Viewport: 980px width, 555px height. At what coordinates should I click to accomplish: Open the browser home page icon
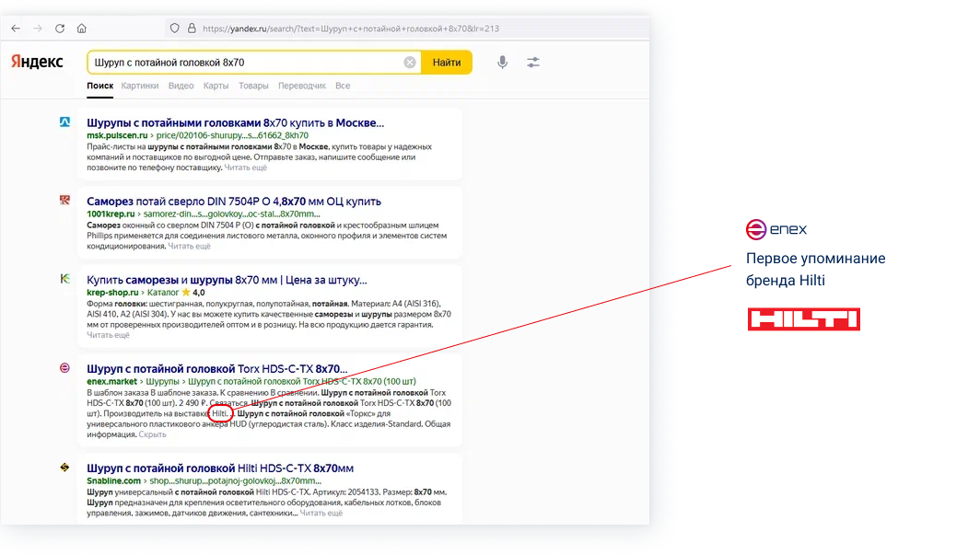click(x=81, y=29)
